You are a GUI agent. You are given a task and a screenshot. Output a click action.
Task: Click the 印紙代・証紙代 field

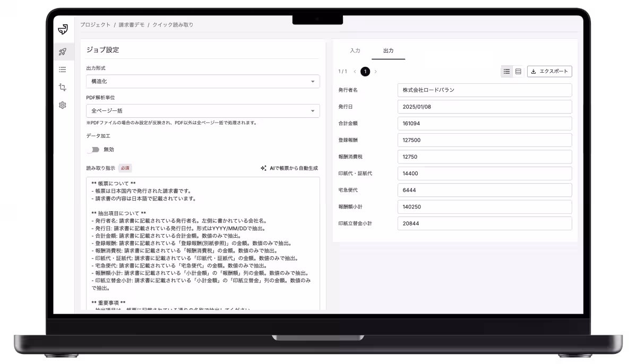pos(485,174)
